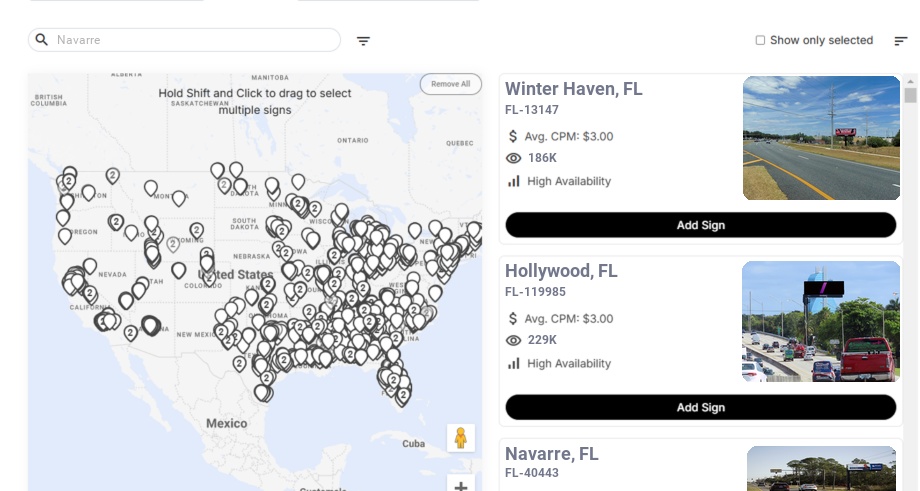Enable the Show only selected checkbox

coord(760,41)
